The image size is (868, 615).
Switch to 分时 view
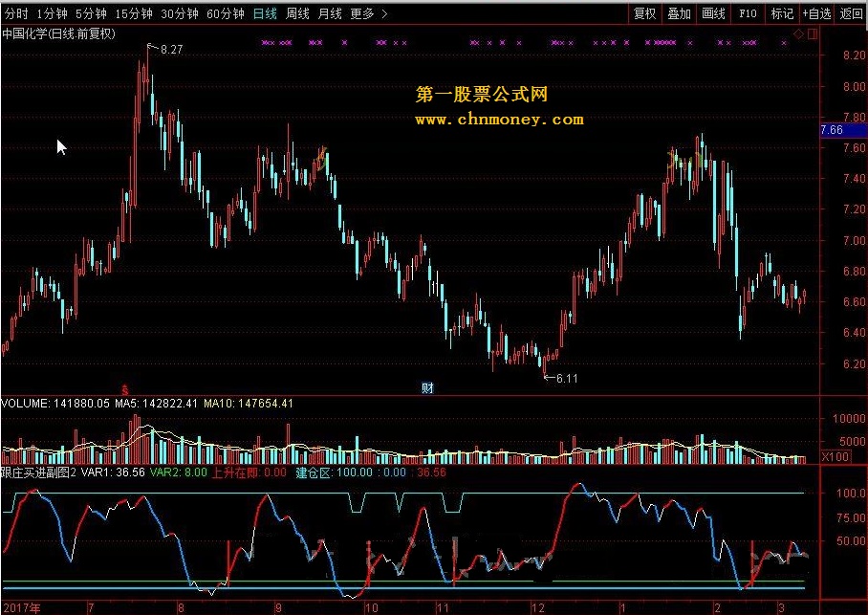[16, 13]
